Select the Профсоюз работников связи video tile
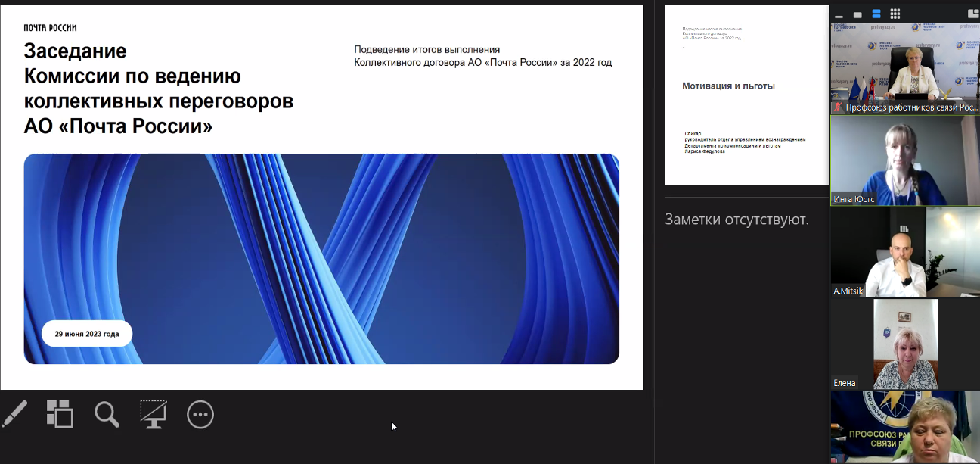Viewport: 980px width, 464px height. pyautogui.click(x=905, y=69)
